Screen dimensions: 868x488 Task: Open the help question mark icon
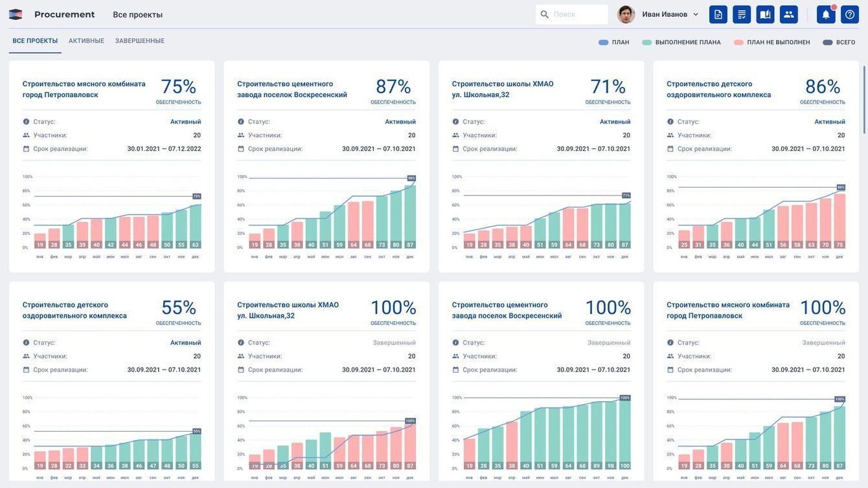click(x=850, y=14)
